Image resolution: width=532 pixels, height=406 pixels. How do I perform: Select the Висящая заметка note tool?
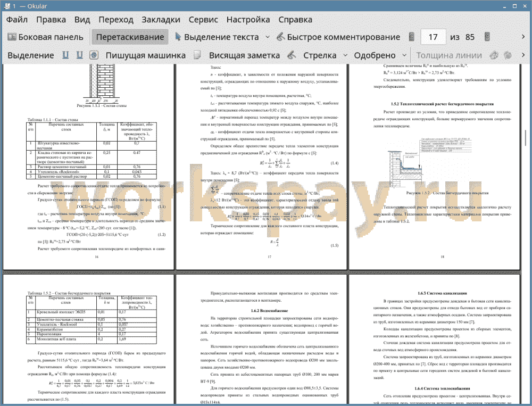[x=244, y=55]
